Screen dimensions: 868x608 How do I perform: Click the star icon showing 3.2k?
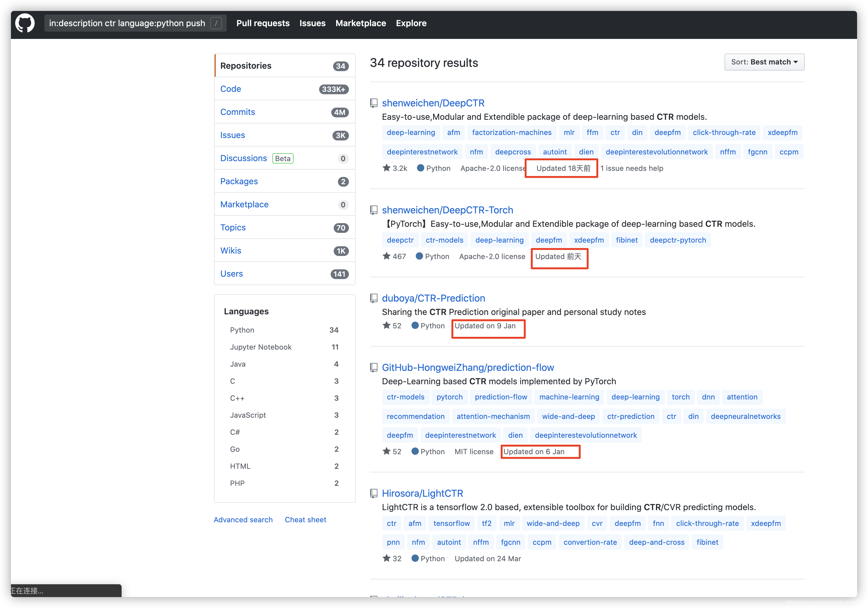(x=386, y=168)
